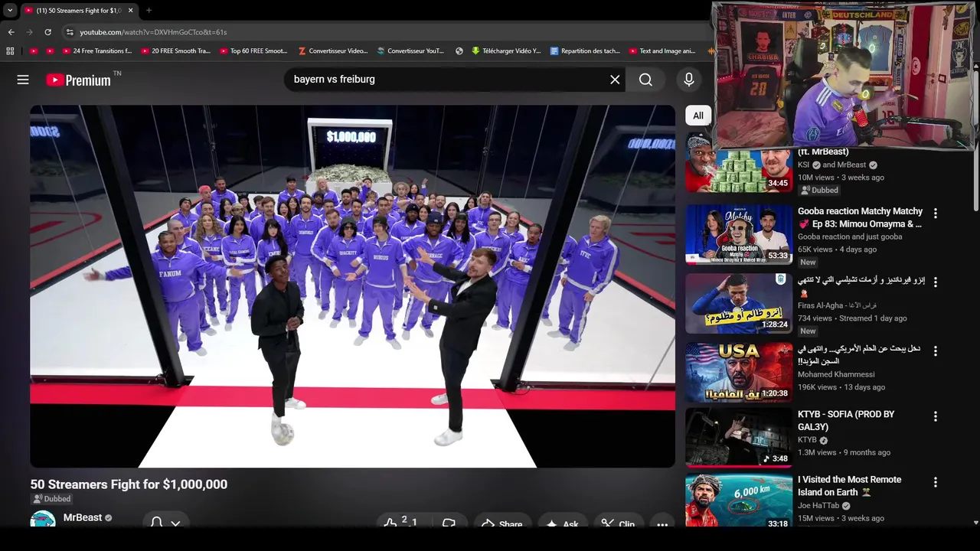Open KTYB - SOFIA video thumbnail
The image size is (980, 551).
click(739, 437)
